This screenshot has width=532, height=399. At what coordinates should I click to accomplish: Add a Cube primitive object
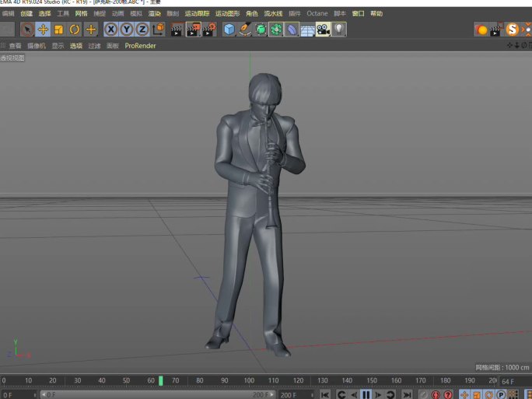229,30
